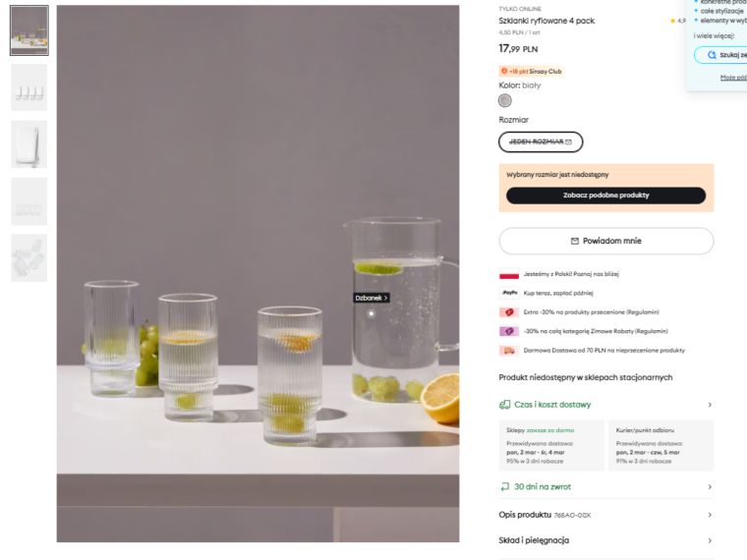Select the biały color swatch
Screen dimensions: 747x560
[x=505, y=100]
